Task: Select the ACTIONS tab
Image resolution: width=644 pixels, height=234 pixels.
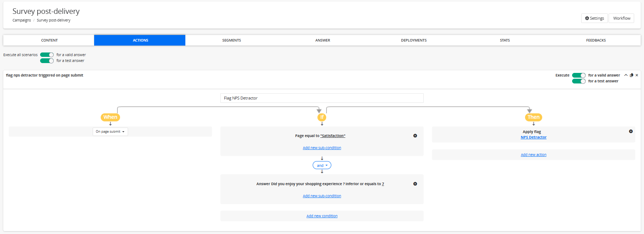Action: (x=140, y=40)
